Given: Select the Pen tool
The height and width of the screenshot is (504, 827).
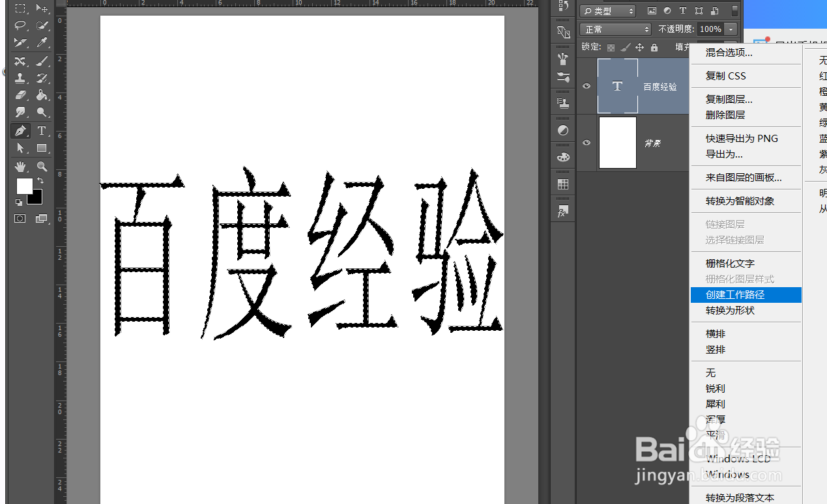Looking at the screenshot, I should click(20, 131).
